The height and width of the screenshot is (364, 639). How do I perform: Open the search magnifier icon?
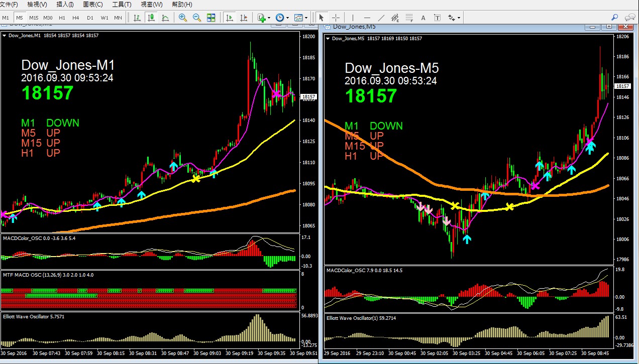coord(614,18)
